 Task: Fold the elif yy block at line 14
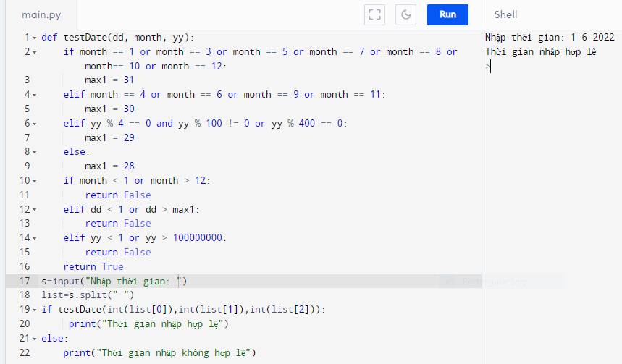[x=35, y=238]
